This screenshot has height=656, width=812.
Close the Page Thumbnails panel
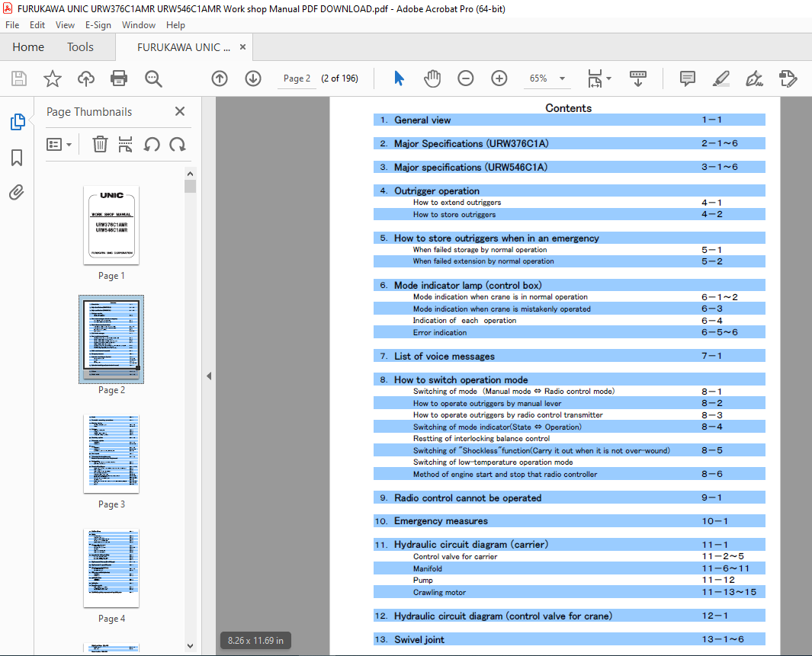180,111
